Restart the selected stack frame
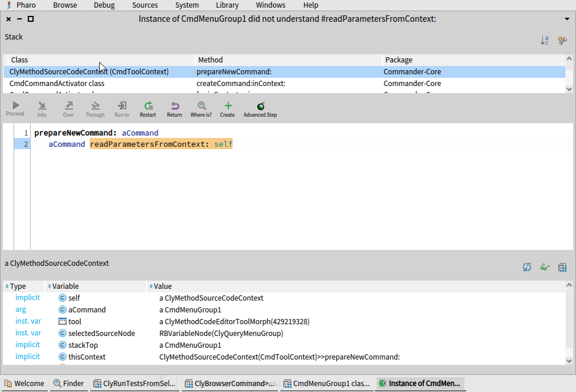The width and height of the screenshot is (576, 392). [148, 109]
